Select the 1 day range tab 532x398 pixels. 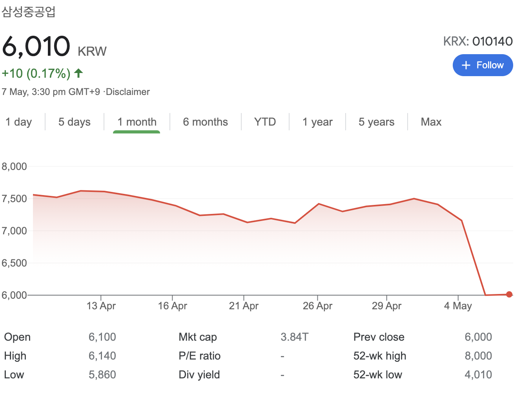tap(18, 122)
